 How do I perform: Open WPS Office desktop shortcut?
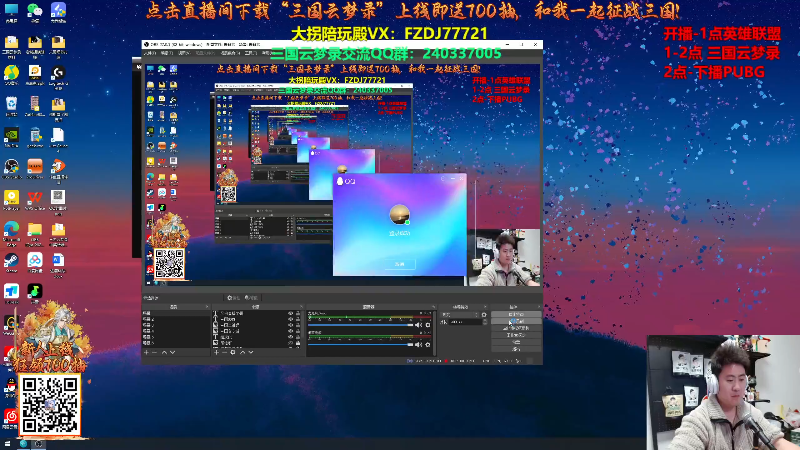click(35, 200)
